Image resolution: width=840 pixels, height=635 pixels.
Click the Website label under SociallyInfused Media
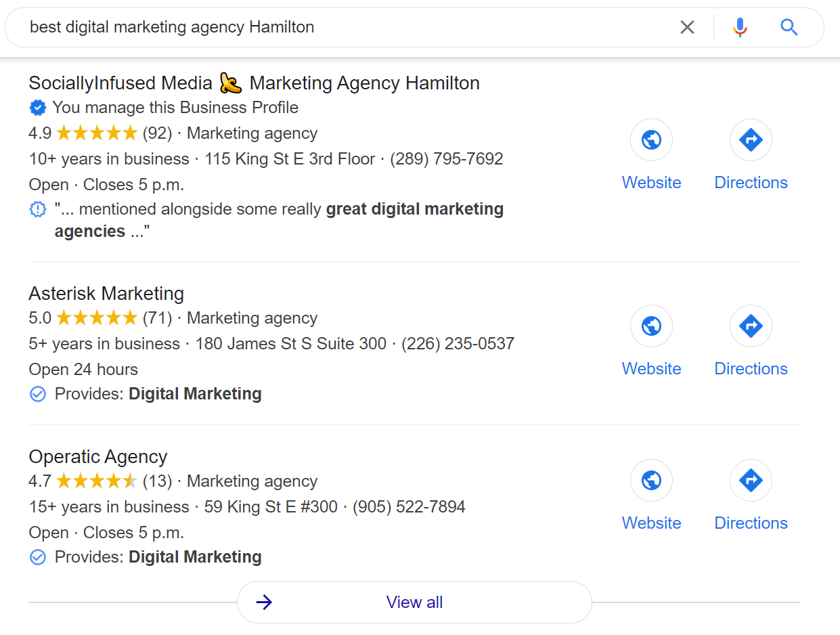pyautogui.click(x=652, y=183)
